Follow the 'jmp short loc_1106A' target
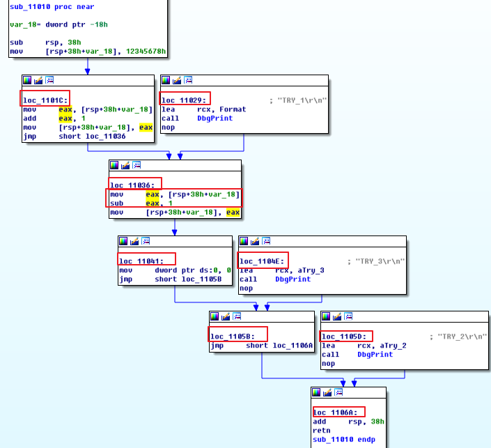The height and width of the screenshot is (448, 491). [x=293, y=346]
